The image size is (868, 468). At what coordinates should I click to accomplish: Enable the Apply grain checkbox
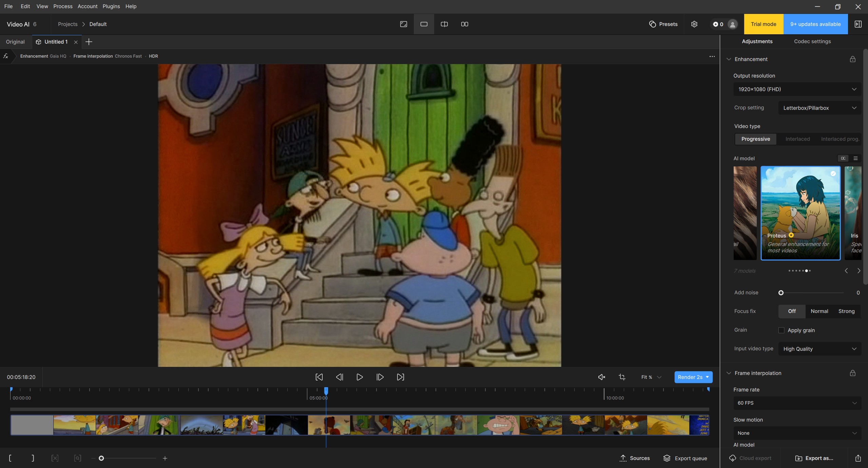781,330
